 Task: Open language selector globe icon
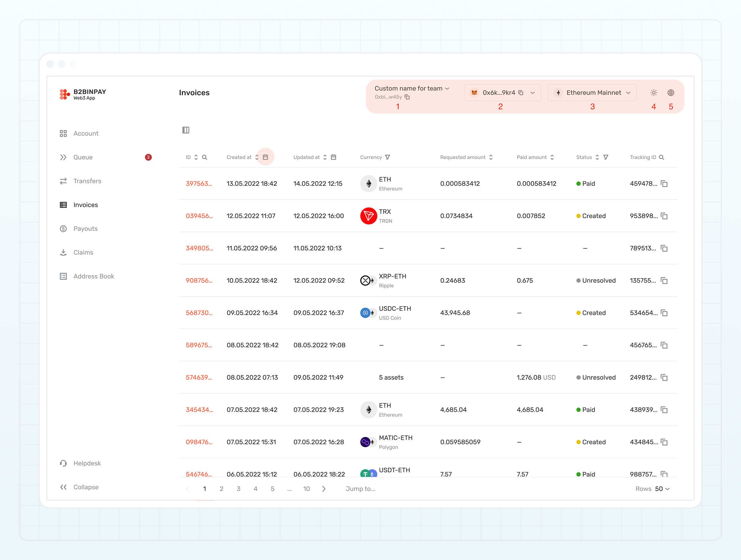tap(671, 93)
